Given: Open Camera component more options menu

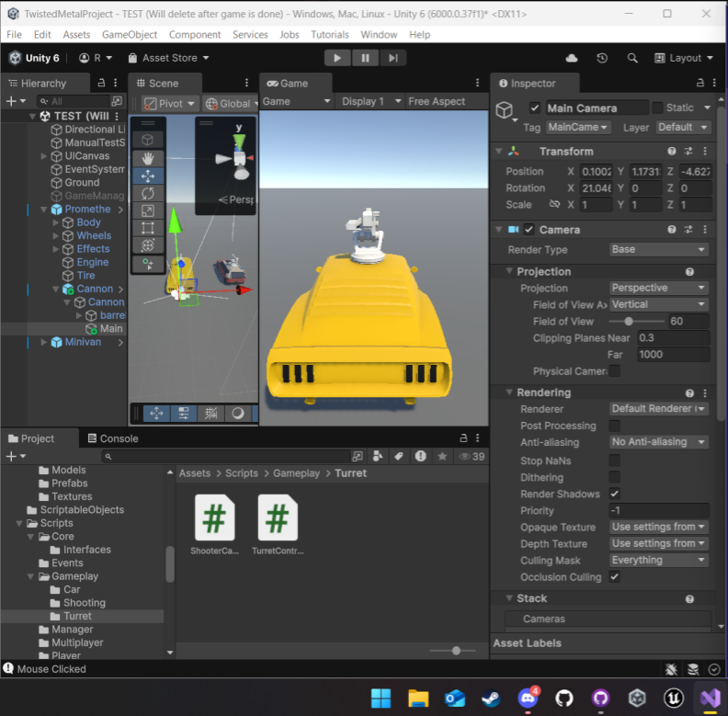Looking at the screenshot, I should click(705, 230).
